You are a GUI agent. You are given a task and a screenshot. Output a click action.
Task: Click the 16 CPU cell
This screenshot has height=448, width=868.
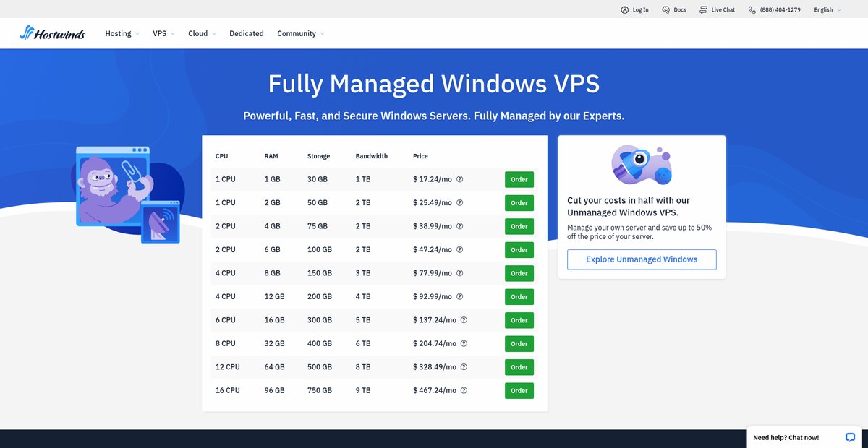tap(228, 390)
